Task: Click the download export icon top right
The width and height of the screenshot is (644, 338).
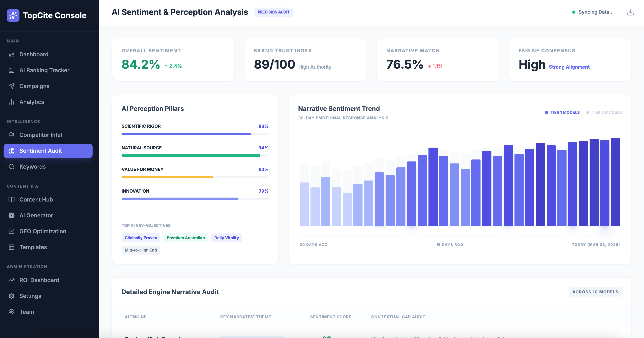Action: 630,12
